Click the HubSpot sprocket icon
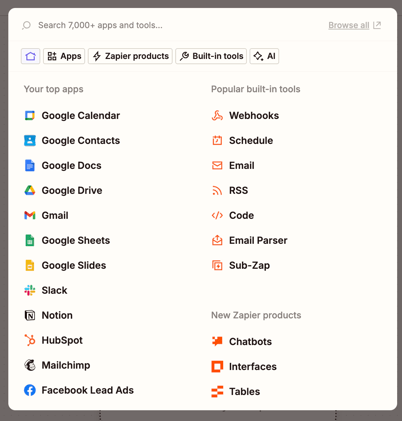The height and width of the screenshot is (421, 402). click(30, 340)
